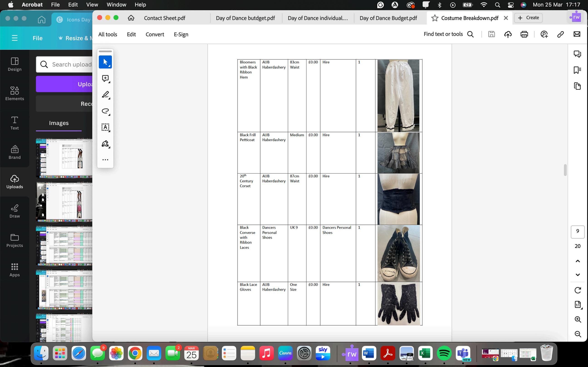Go to next page with down chevron
This screenshot has width=588, height=367.
coord(578,275)
